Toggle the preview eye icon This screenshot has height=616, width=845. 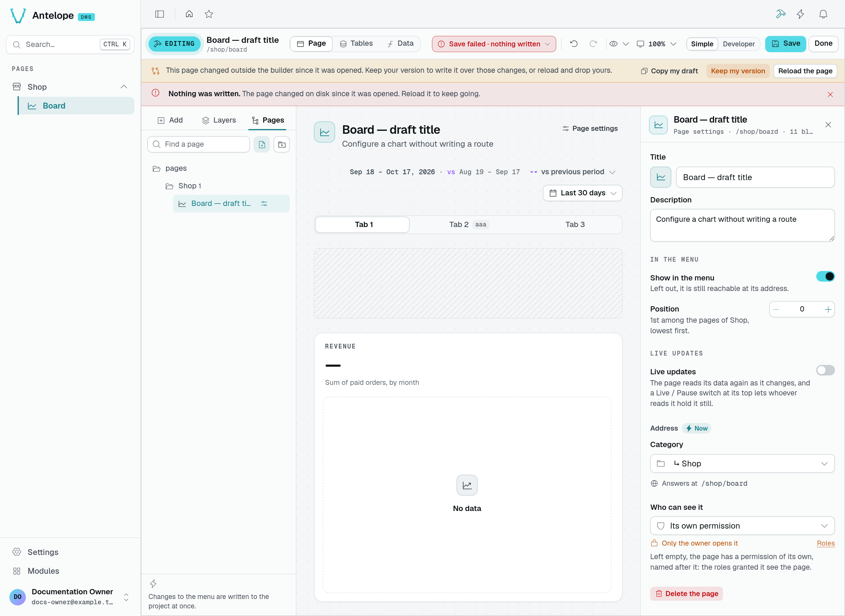point(614,44)
